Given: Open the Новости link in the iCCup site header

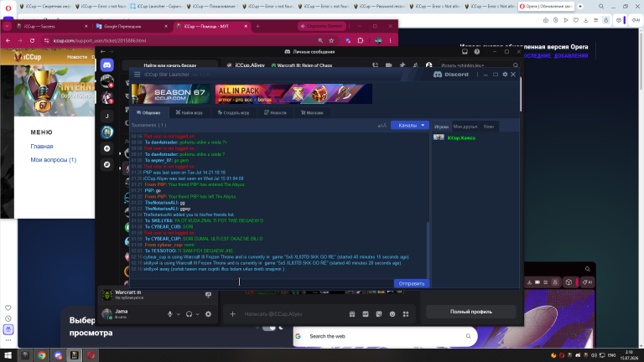Looking at the screenshot, I should point(77,57).
